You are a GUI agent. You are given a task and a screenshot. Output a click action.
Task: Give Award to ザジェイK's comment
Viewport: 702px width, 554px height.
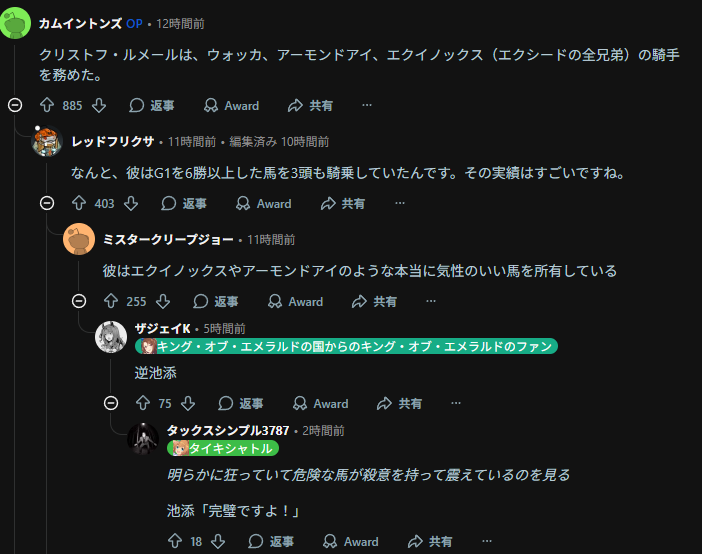[320, 403]
